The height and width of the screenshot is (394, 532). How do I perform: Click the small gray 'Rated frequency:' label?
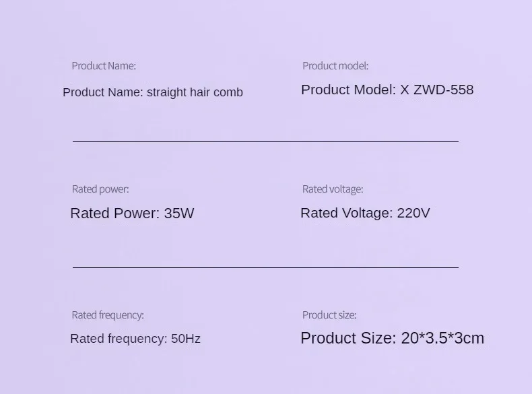click(108, 315)
